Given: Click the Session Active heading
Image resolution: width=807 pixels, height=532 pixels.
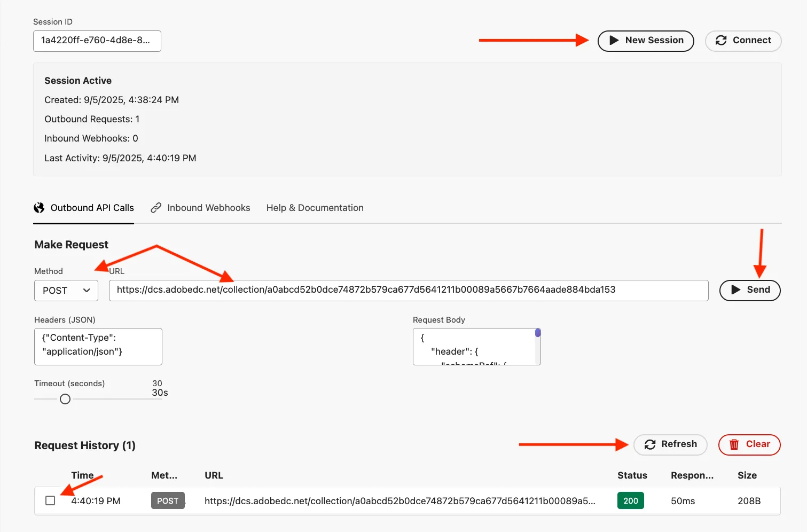Looking at the screenshot, I should point(78,81).
